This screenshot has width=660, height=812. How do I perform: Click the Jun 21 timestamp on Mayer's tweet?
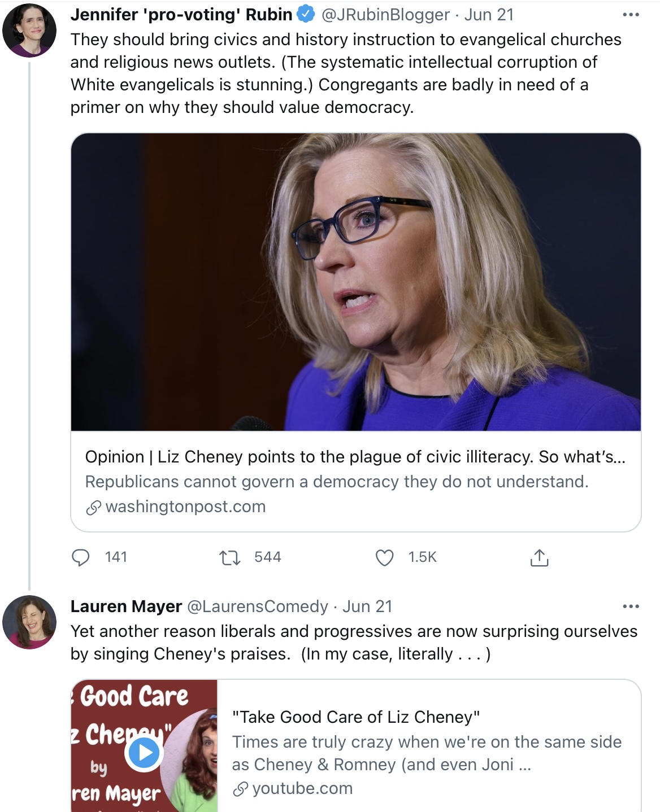pos(367,606)
